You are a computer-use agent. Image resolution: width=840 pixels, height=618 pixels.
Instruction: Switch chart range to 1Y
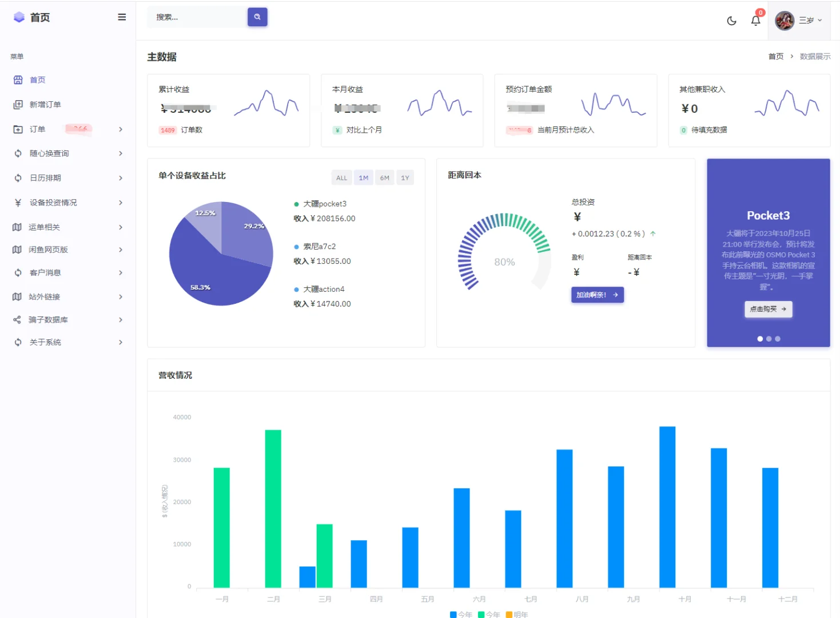tap(405, 177)
